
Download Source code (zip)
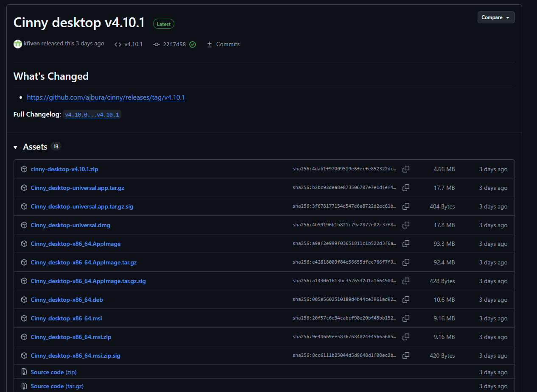[54, 372]
